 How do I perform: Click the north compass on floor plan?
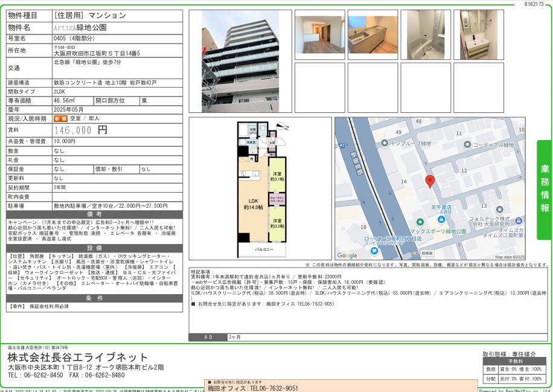point(282,127)
